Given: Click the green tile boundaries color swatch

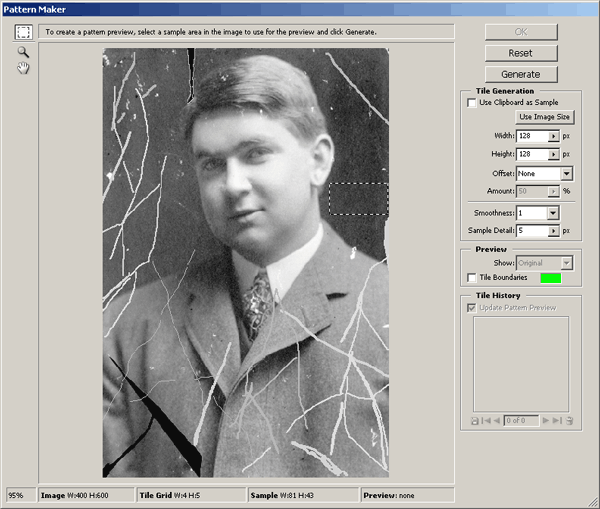Looking at the screenshot, I should pos(552,277).
